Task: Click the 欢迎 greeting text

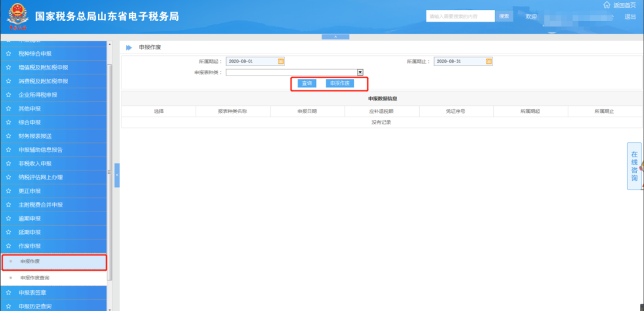Action: click(x=531, y=17)
